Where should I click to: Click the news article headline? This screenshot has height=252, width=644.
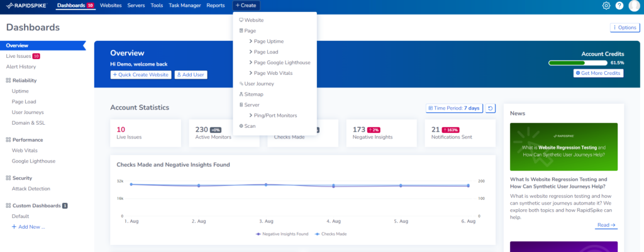coord(558,183)
